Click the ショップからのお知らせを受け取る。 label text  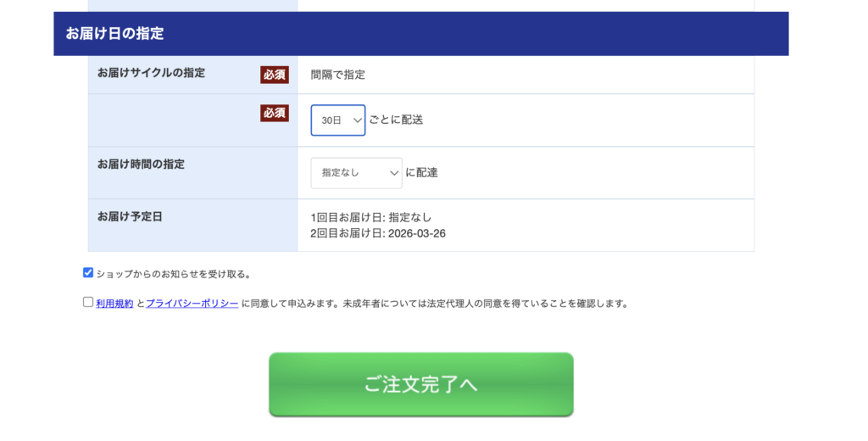click(174, 274)
